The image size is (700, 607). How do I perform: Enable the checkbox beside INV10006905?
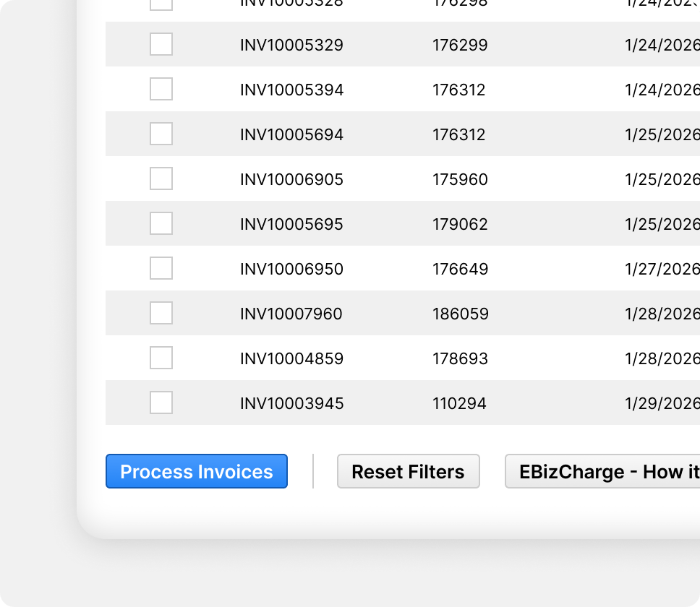pos(161,179)
